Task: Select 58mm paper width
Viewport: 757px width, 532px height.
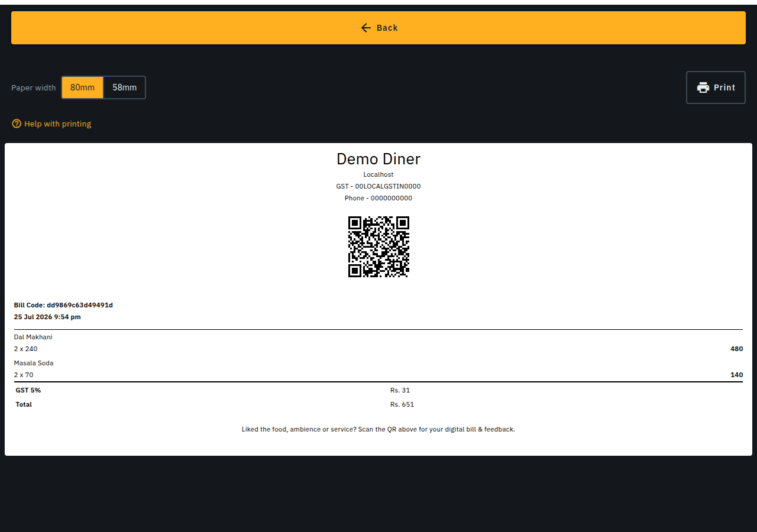Action: (x=124, y=87)
